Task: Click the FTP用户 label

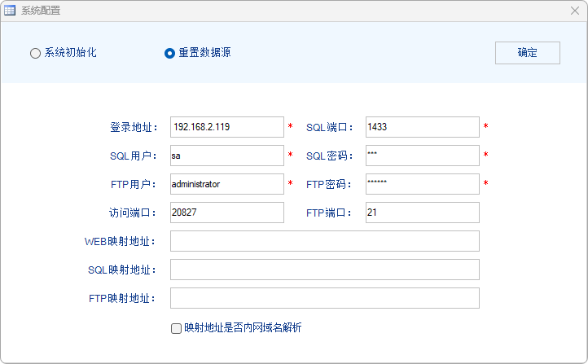Action: pos(134,184)
